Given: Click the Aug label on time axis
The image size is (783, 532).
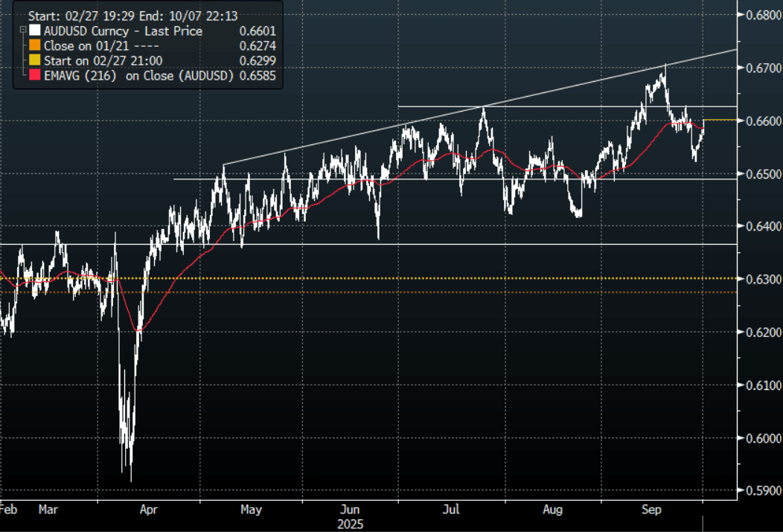Looking at the screenshot, I should [x=553, y=510].
